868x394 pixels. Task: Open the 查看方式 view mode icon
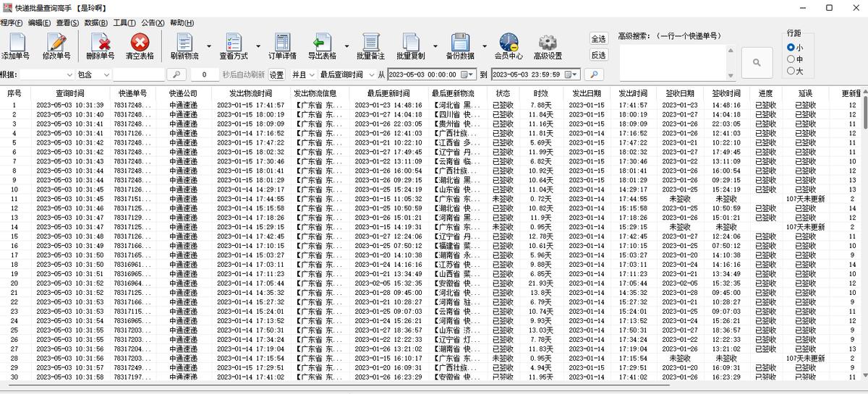point(233,42)
